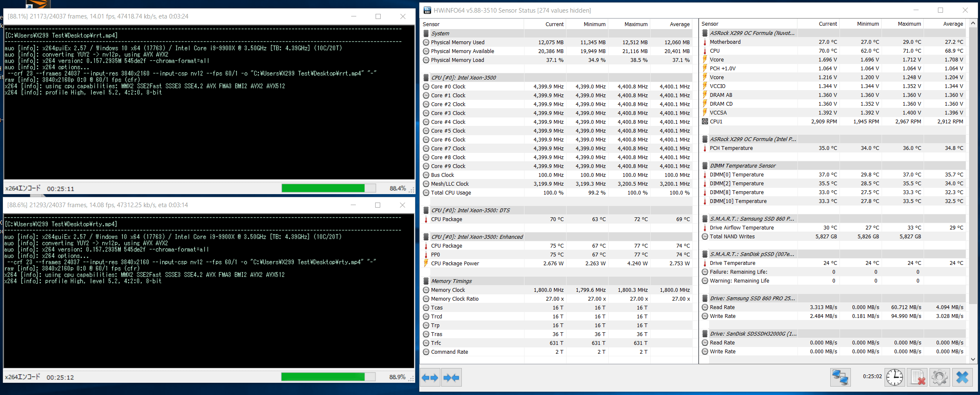Select DIMM[10] Temperature row label
The image size is (980, 395).
coord(738,201)
